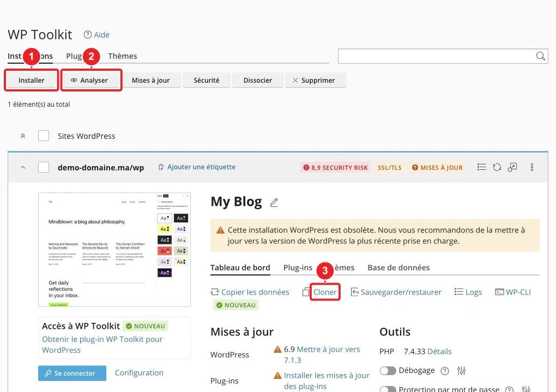This screenshot has width=556, height=392.
Task: Open site logs list icon in header
Action: (481, 167)
